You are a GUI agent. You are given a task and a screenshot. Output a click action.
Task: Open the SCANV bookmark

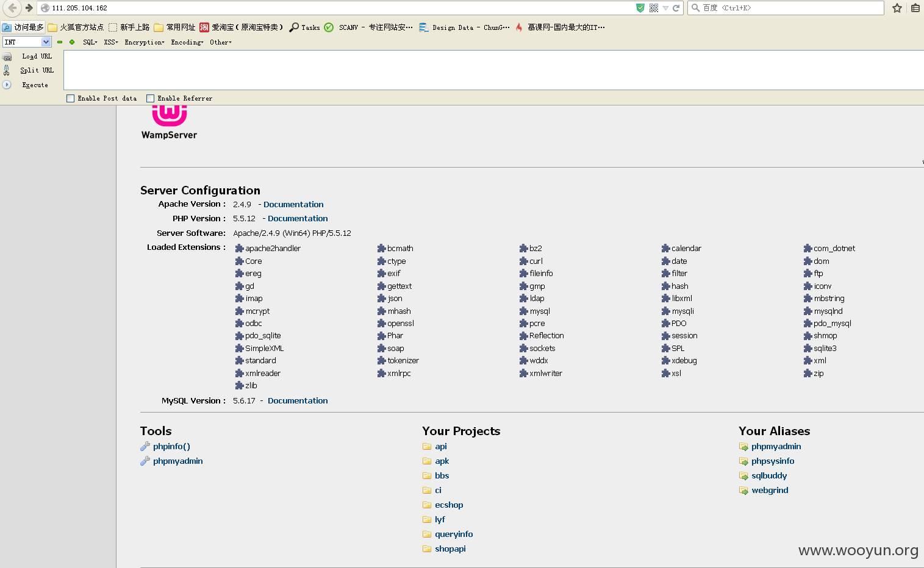(368, 27)
